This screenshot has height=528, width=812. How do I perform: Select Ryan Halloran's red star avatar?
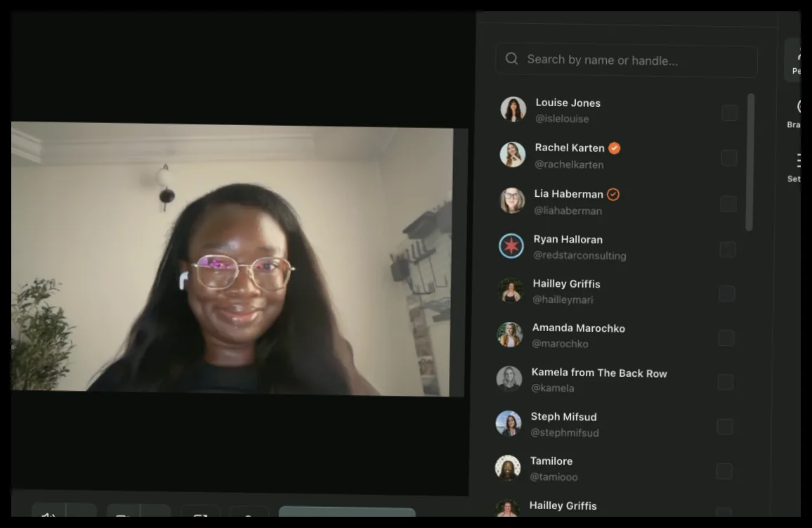(x=511, y=245)
